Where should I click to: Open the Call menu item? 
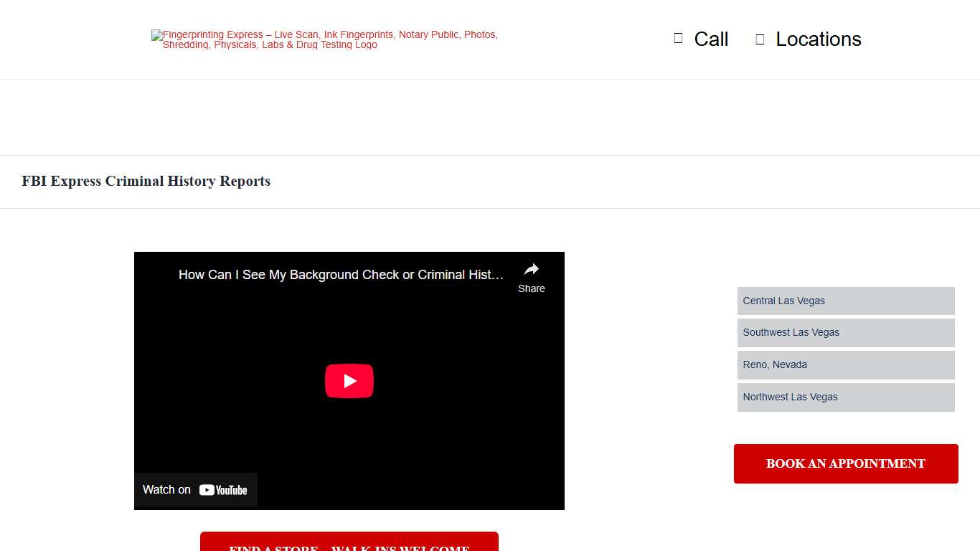point(710,39)
